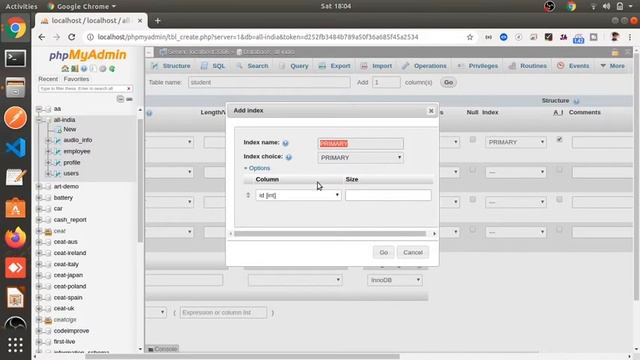
Task: Click the blue eye extension icon in Chrome
Action: [504, 37]
